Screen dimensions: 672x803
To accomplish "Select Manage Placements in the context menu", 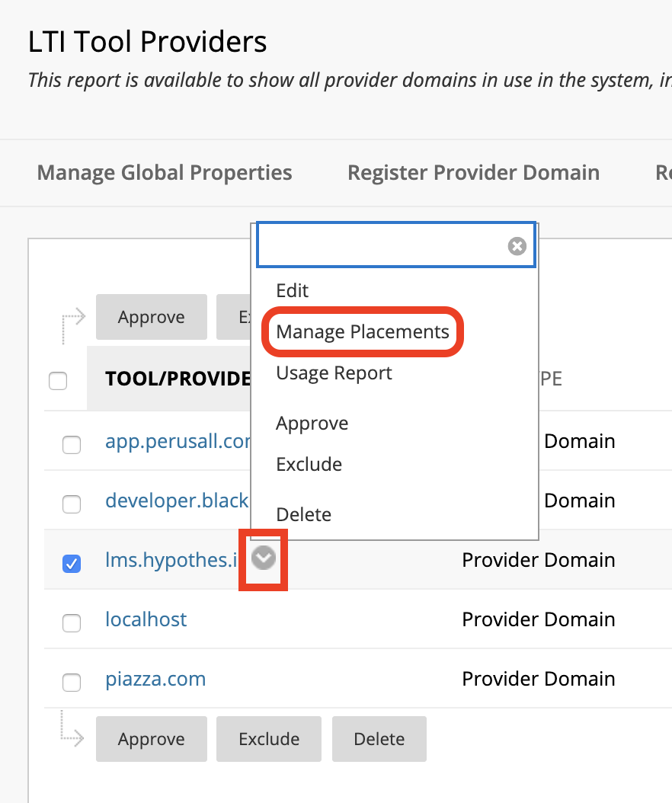I will pyautogui.click(x=363, y=331).
